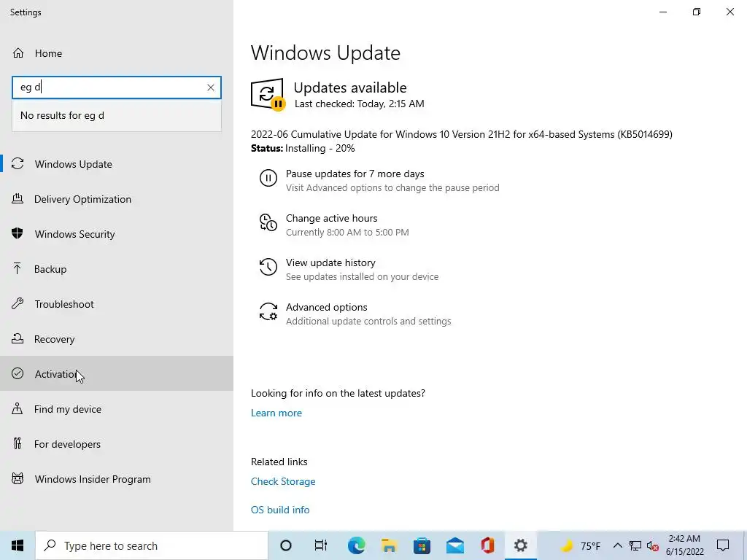747x560 pixels.
Task: Open the Troubleshoot settings page
Action: (117, 304)
